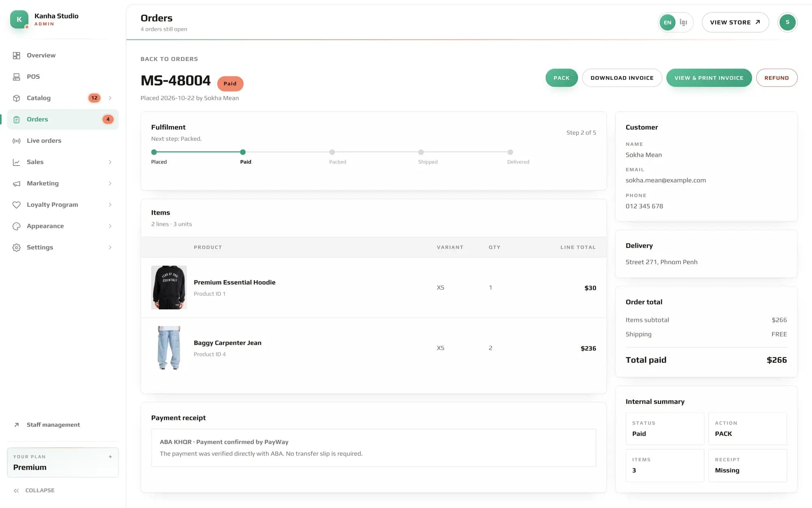Open Staff management link

pos(63,425)
